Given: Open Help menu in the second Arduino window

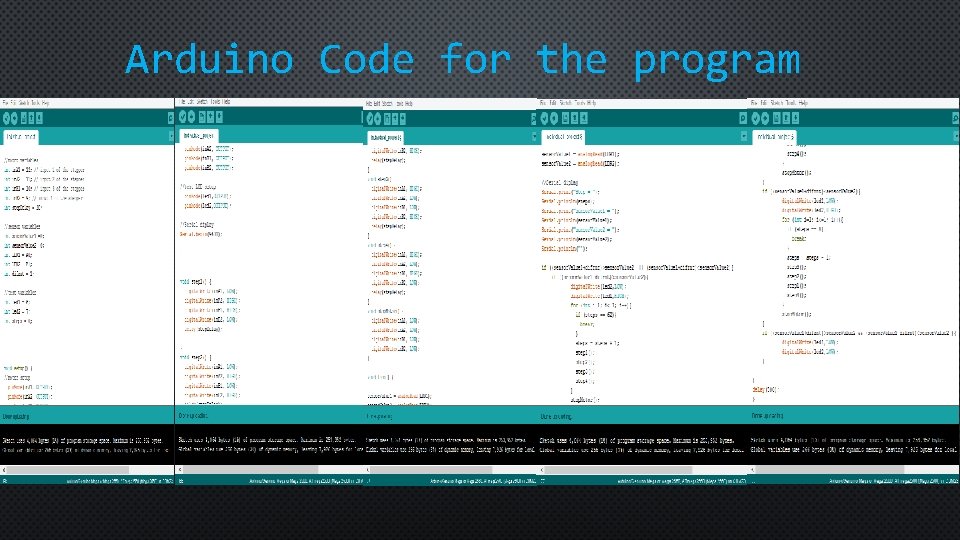Looking at the screenshot, I should [x=227, y=102].
